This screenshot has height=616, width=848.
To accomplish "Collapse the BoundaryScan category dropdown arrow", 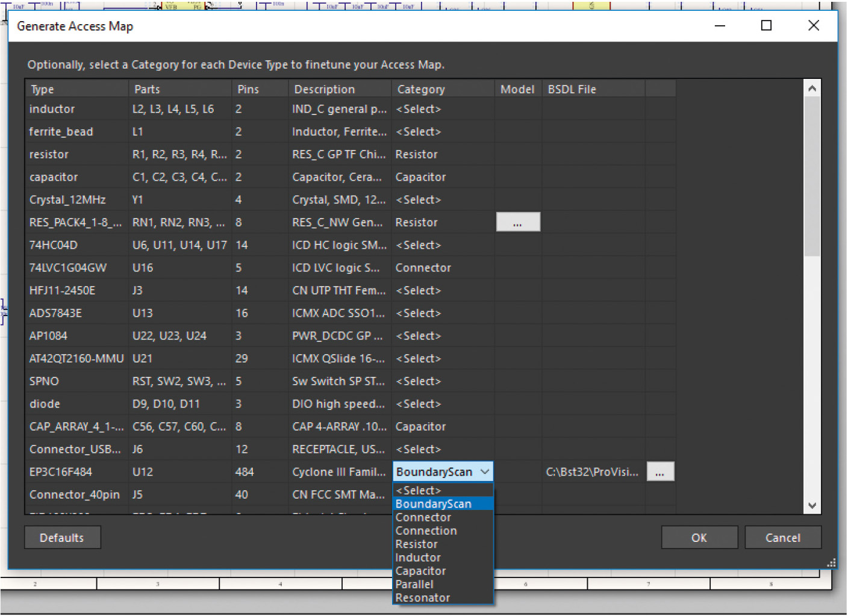I will point(485,472).
